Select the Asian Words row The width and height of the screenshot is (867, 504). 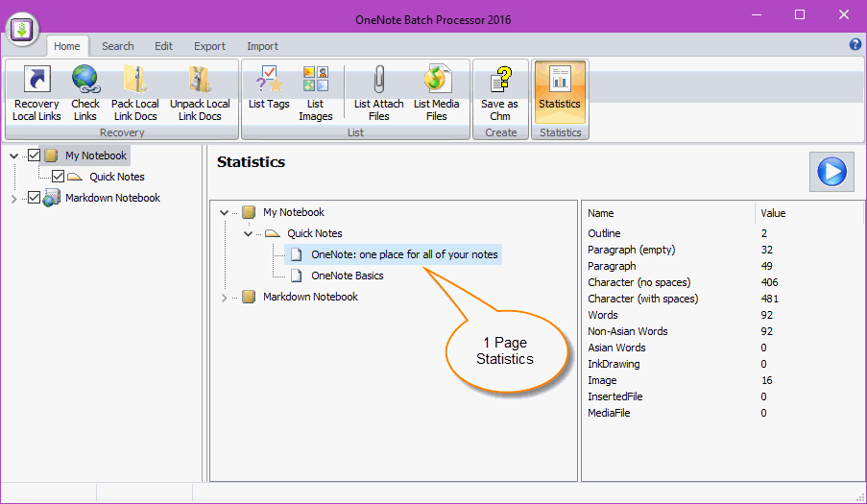pyautogui.click(x=723, y=348)
